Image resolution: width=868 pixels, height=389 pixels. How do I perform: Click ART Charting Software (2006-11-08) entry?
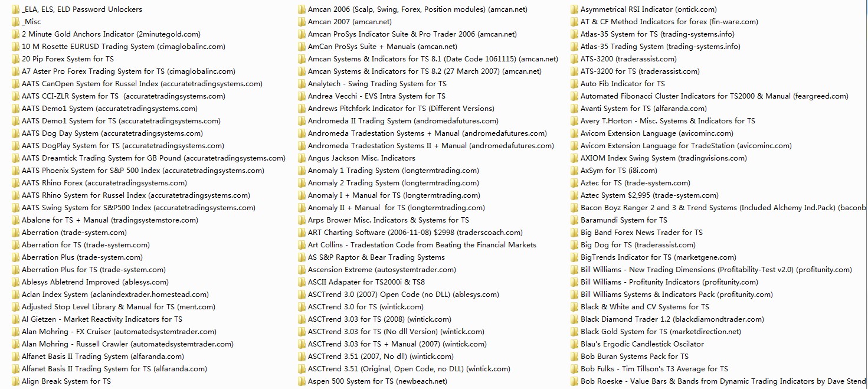[x=415, y=233]
